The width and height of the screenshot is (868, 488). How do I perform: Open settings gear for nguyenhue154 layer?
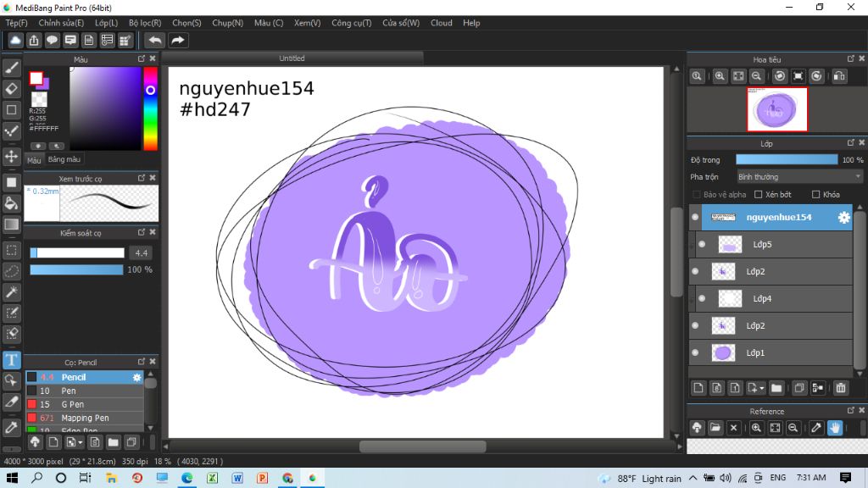pos(843,218)
